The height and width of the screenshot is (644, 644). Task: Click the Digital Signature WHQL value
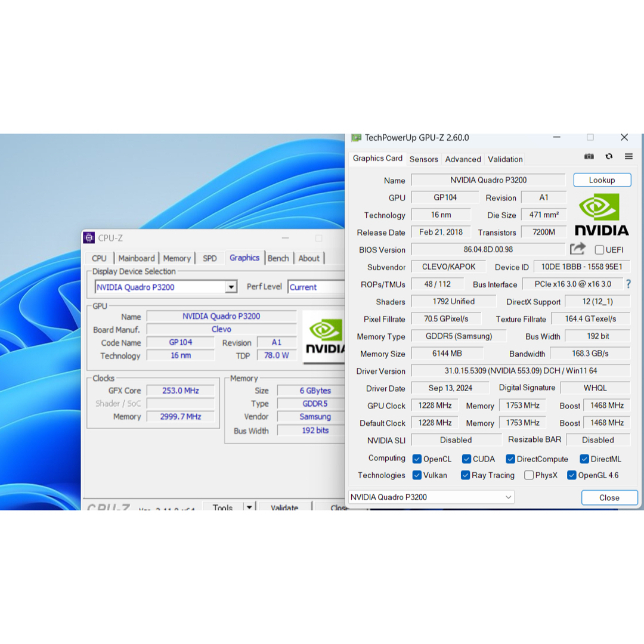coord(595,388)
